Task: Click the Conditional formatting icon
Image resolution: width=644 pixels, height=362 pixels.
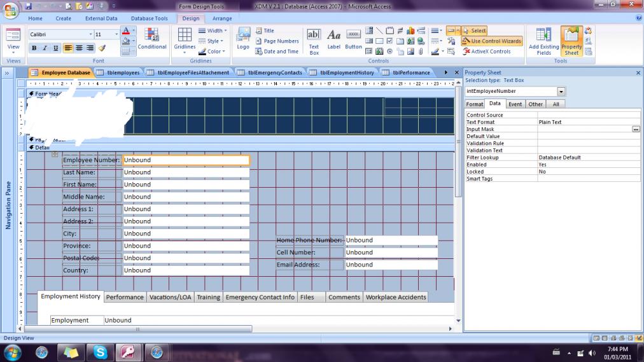Action: (x=152, y=39)
